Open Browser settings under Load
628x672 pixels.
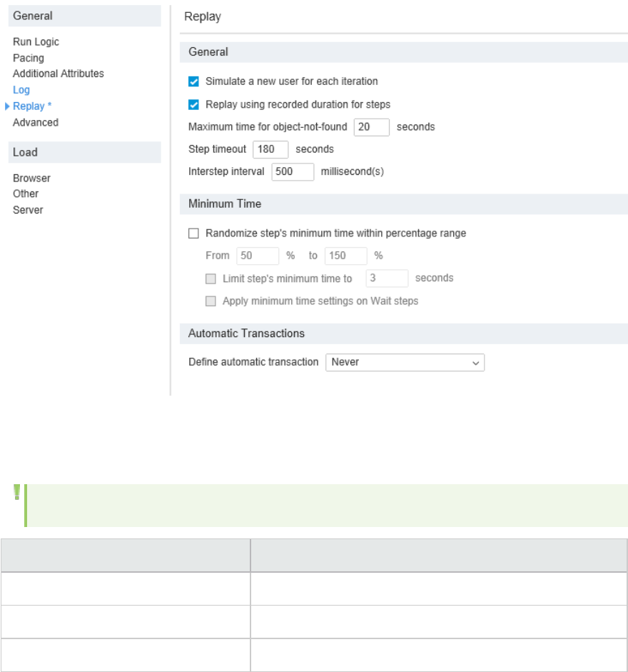[x=31, y=179]
